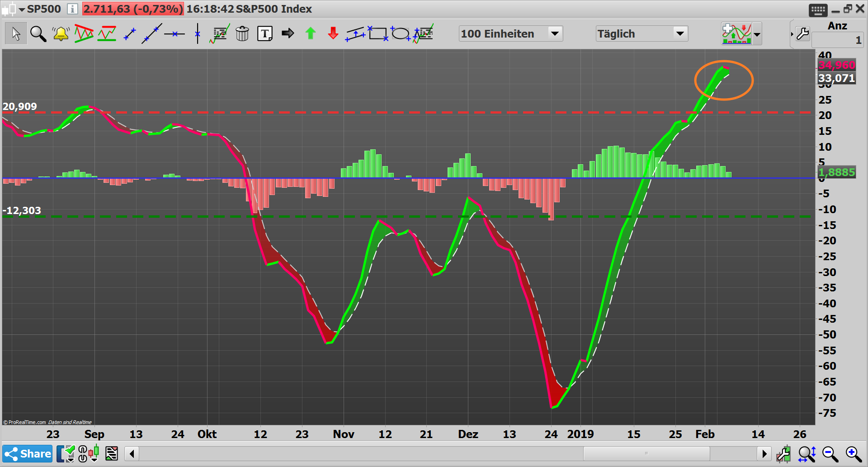Image resolution: width=868 pixels, height=467 pixels.
Task: Insert a green up arrow marker
Action: click(310, 33)
